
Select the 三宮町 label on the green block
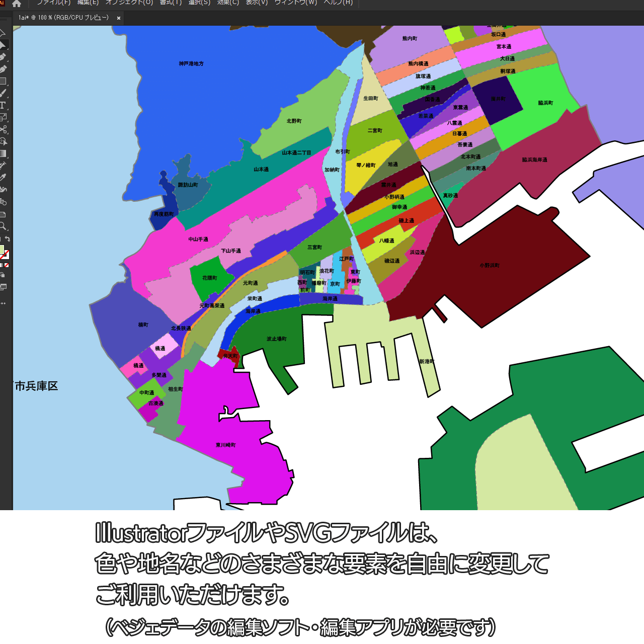(315, 248)
